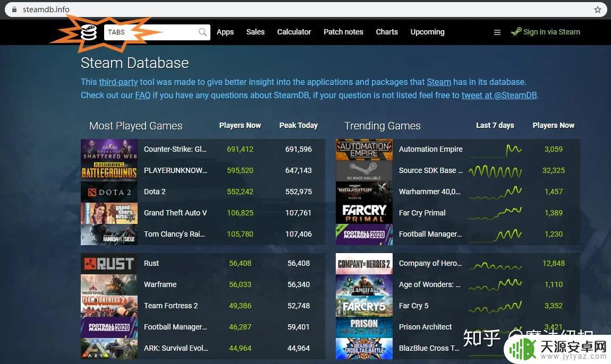Open the Charts menu item
Viewport: 611px width, 364px height.
(x=387, y=32)
